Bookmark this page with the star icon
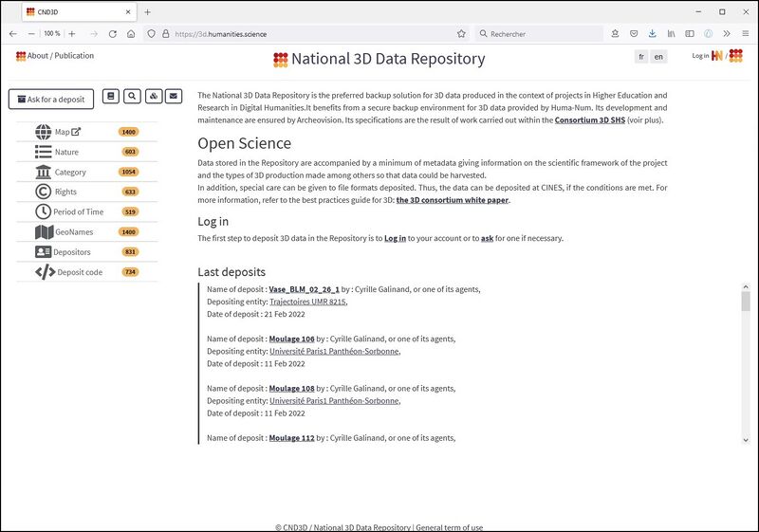759x532 pixels. coord(461,33)
